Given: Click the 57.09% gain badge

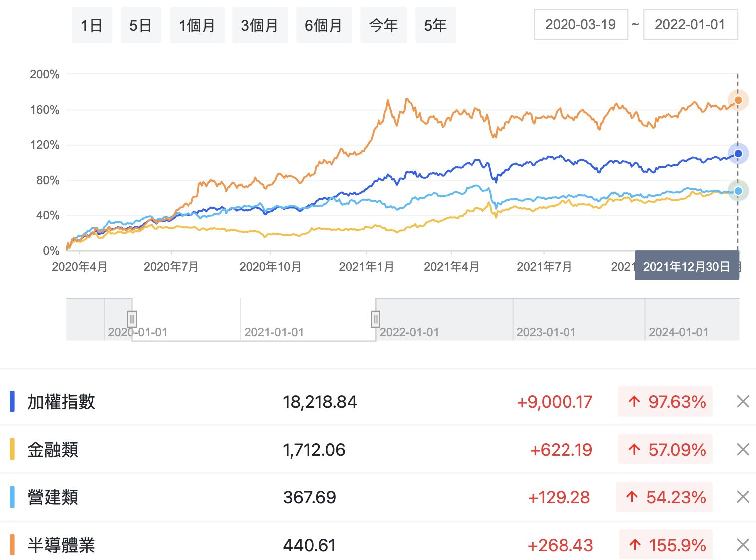Looking at the screenshot, I should 665,449.
